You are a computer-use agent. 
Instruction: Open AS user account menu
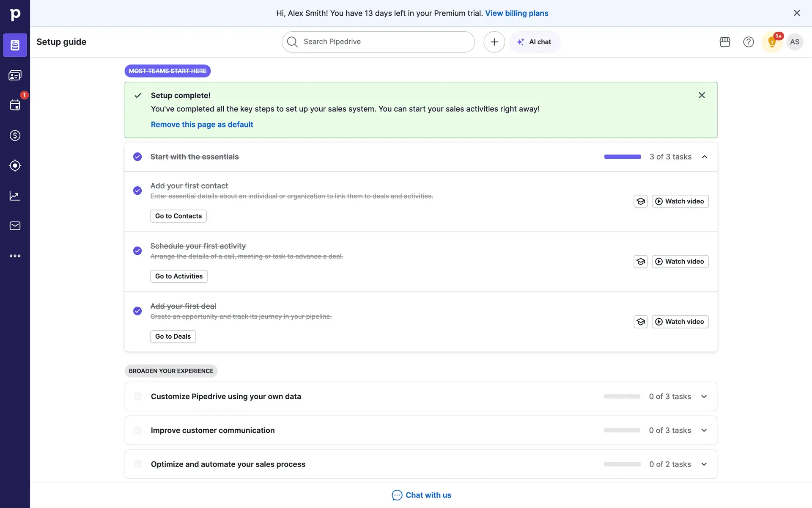794,42
